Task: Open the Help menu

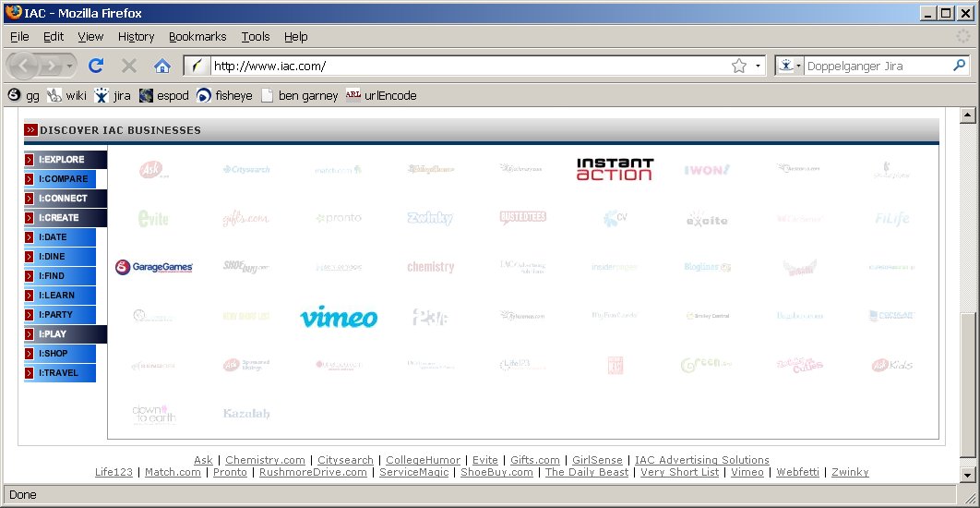Action: (295, 36)
